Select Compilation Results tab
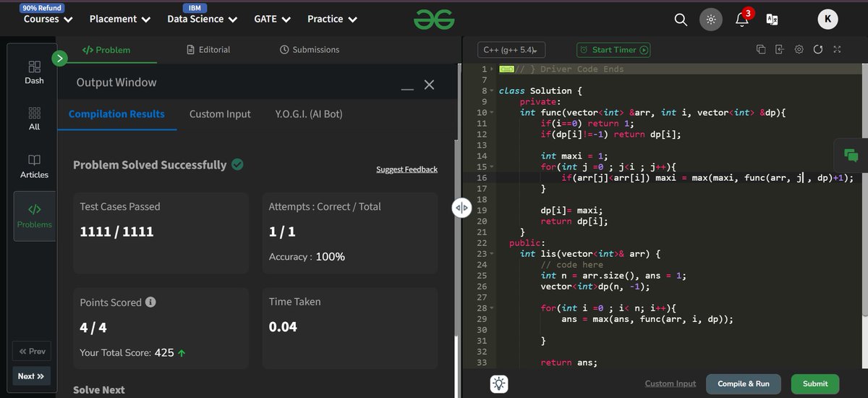The width and height of the screenshot is (868, 398). point(116,114)
